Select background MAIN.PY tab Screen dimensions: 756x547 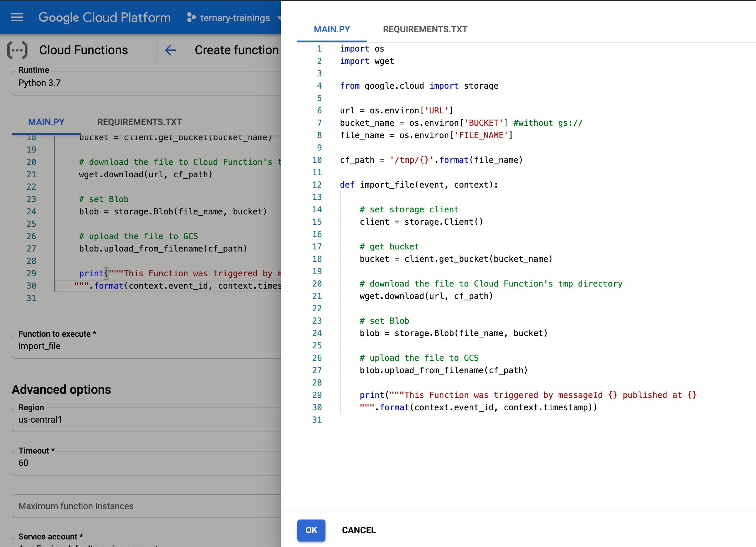pyautogui.click(x=46, y=122)
